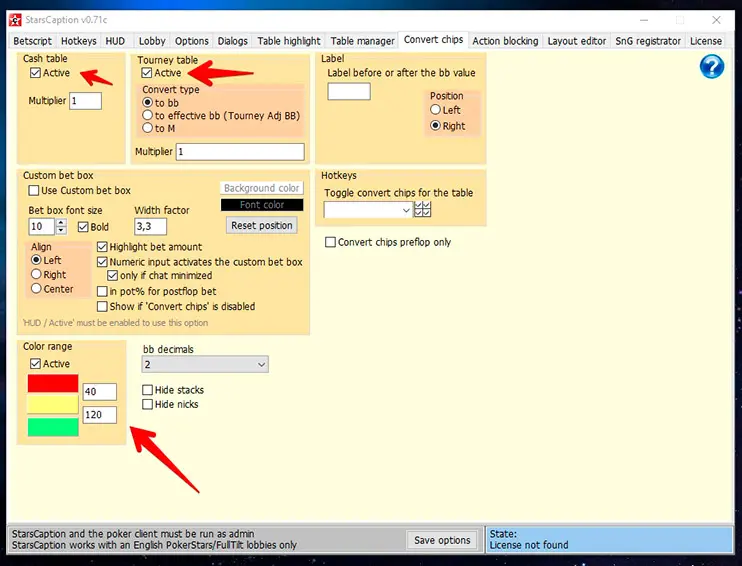Screen dimensions: 742x566
Task: Click the Tourney table Multiplier input field
Action: [x=240, y=152]
